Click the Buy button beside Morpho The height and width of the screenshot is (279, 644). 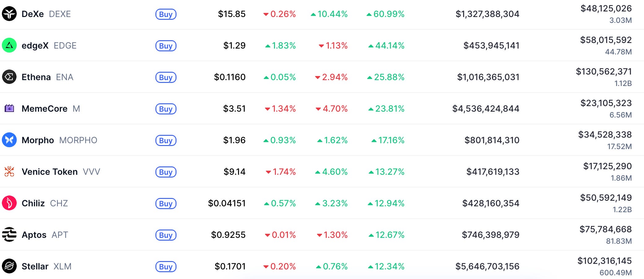tap(166, 140)
